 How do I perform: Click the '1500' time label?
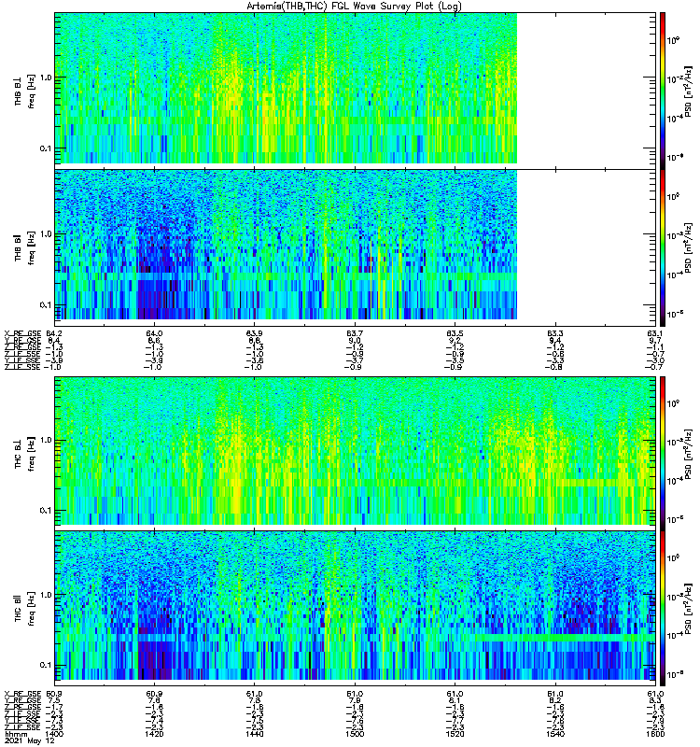(355, 734)
